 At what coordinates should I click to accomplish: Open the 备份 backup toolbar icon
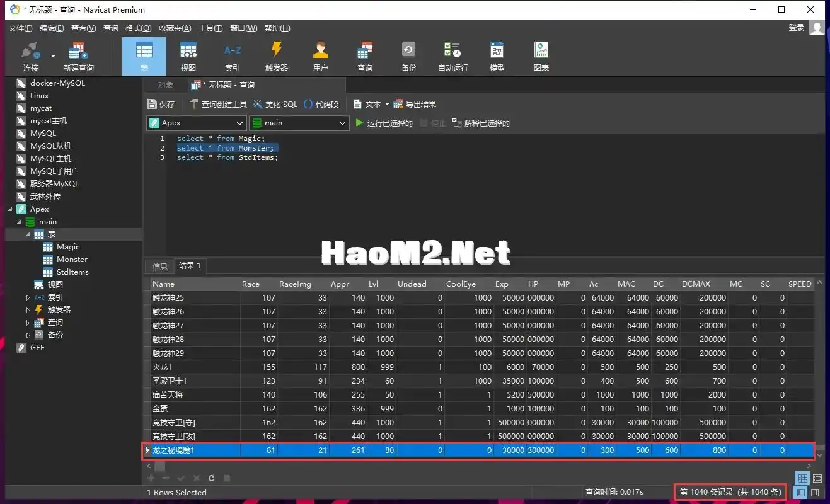(x=408, y=57)
